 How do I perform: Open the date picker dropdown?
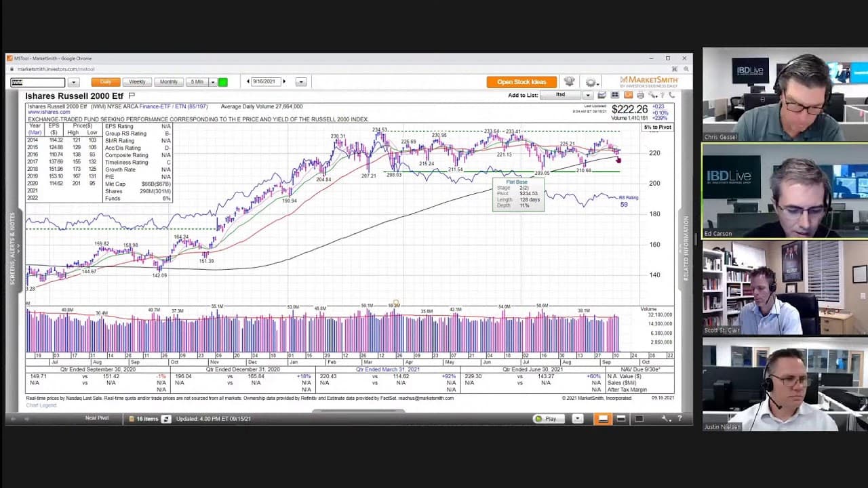pyautogui.click(x=301, y=82)
